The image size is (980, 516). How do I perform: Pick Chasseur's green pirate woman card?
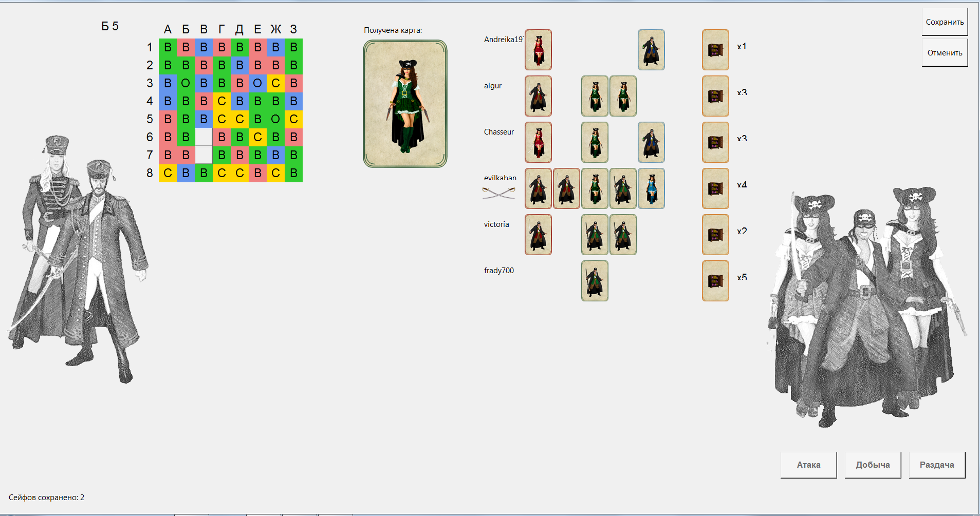tap(595, 142)
